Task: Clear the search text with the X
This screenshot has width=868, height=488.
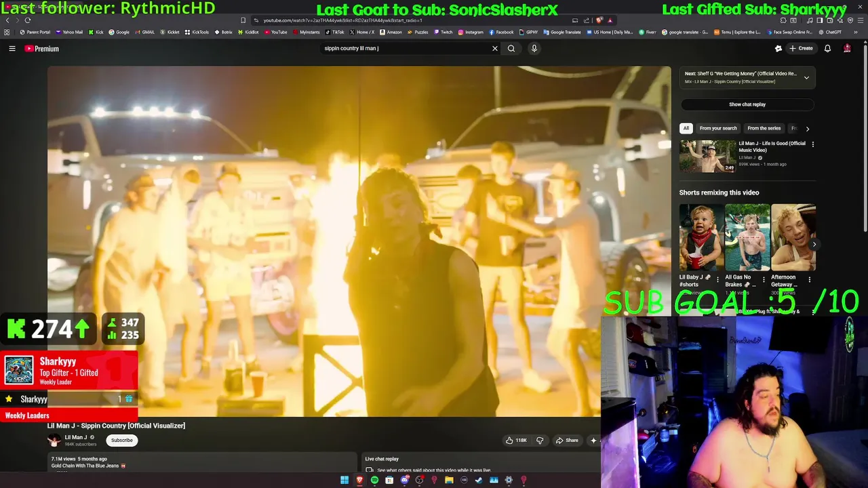Action: pos(494,48)
